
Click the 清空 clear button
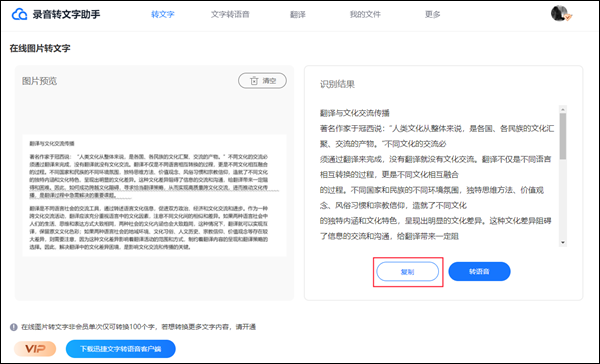click(262, 81)
